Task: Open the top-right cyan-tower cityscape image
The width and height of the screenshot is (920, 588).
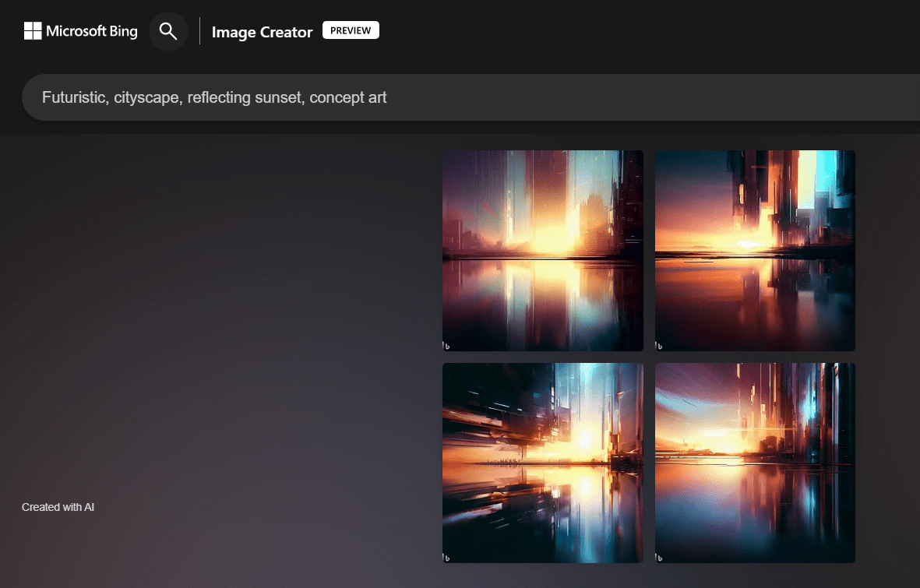Action: pos(755,250)
